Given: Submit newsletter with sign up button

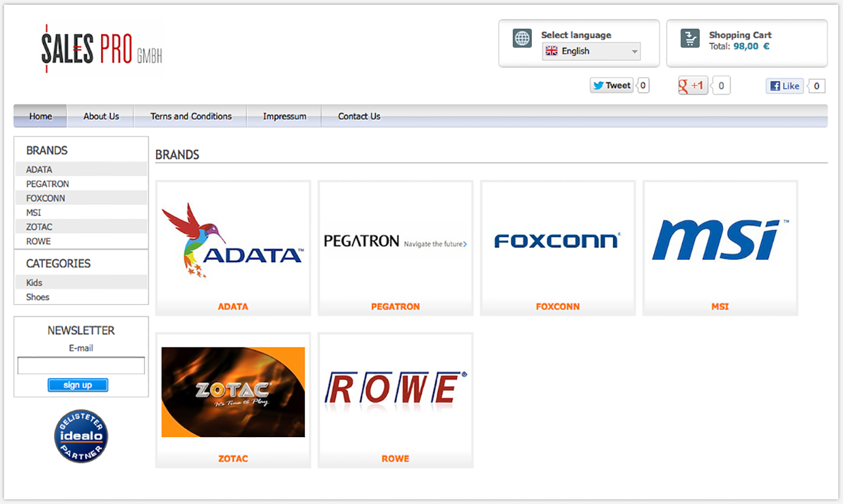Looking at the screenshot, I should [78, 385].
